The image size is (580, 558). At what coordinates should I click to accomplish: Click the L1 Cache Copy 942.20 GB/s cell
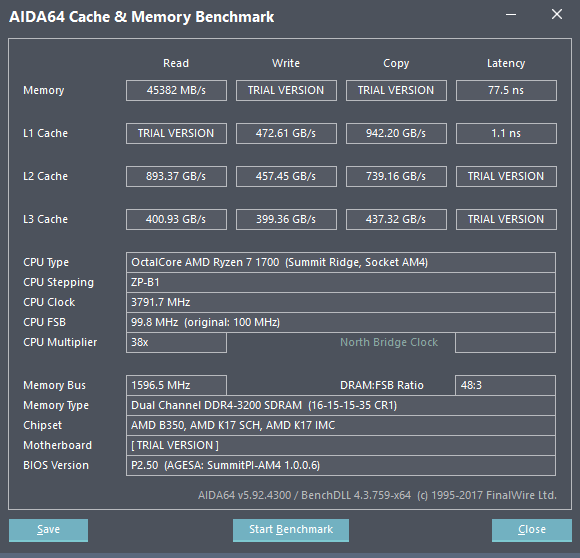(396, 133)
